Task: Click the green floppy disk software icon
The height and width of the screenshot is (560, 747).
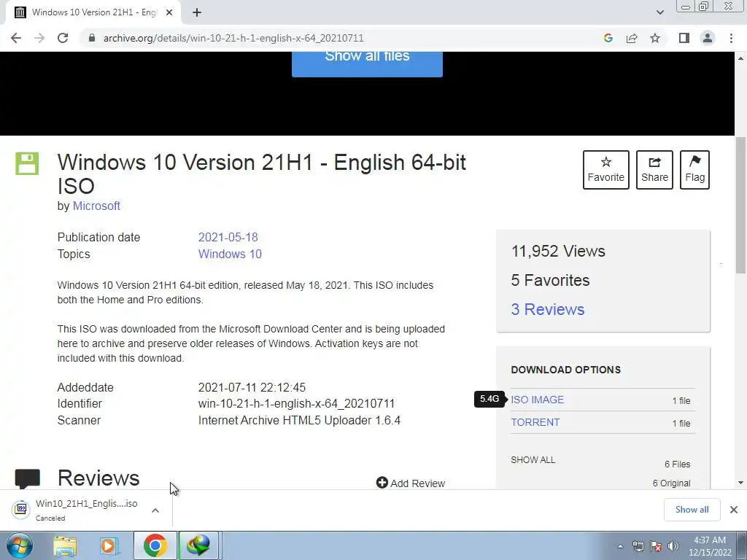Action: 27,163
